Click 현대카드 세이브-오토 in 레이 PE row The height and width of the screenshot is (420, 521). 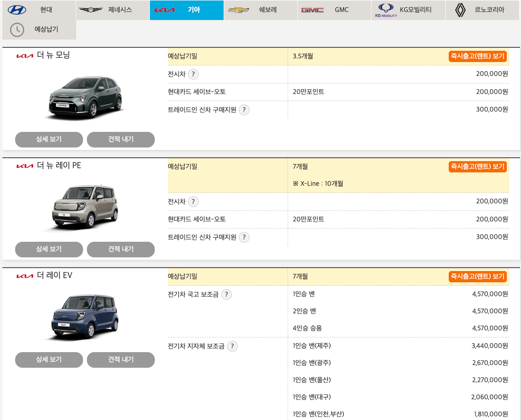[x=197, y=219]
